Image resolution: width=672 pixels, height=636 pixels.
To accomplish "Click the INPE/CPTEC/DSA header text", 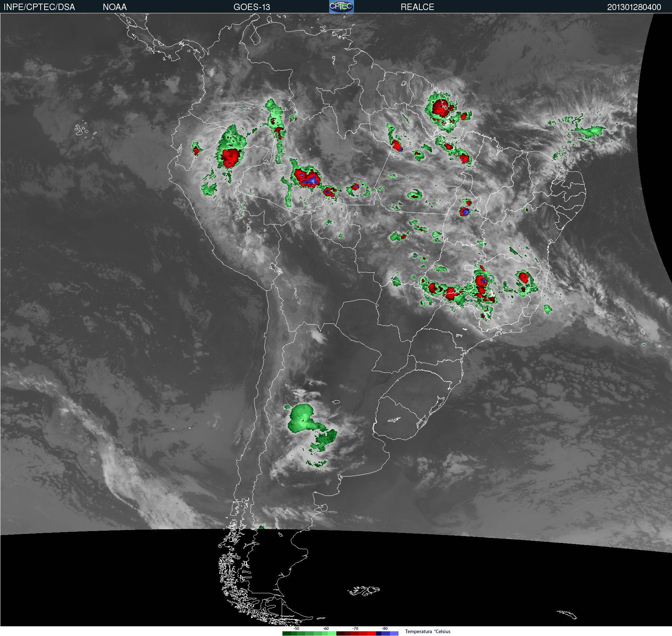I will point(39,7).
